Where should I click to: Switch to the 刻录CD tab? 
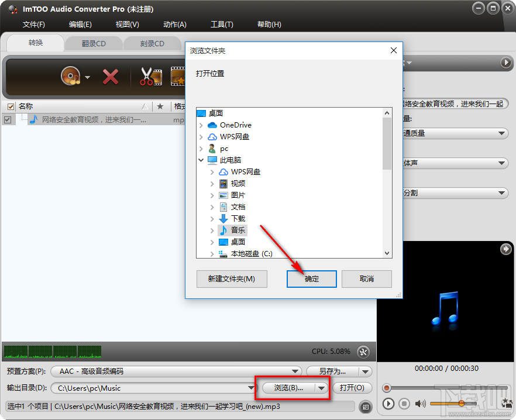[x=153, y=43]
